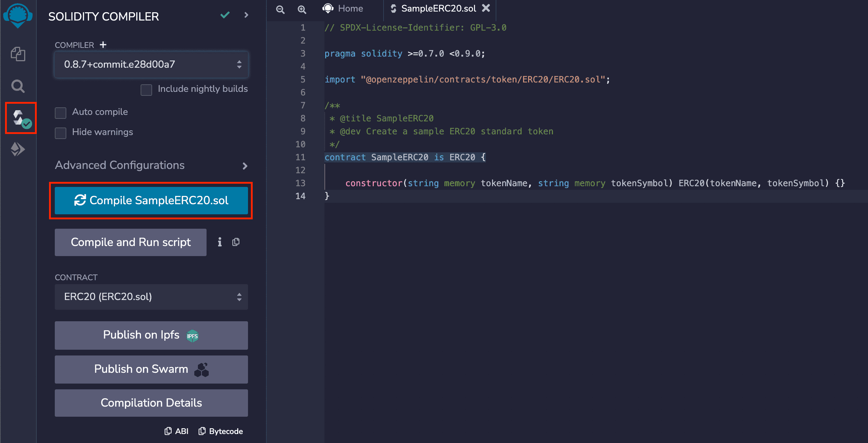Click the Remix IDE logo

18,15
